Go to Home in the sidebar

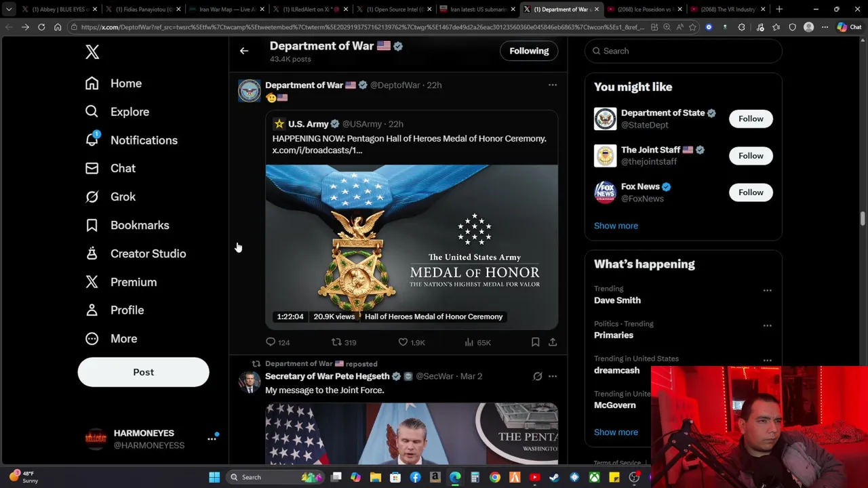click(113, 83)
